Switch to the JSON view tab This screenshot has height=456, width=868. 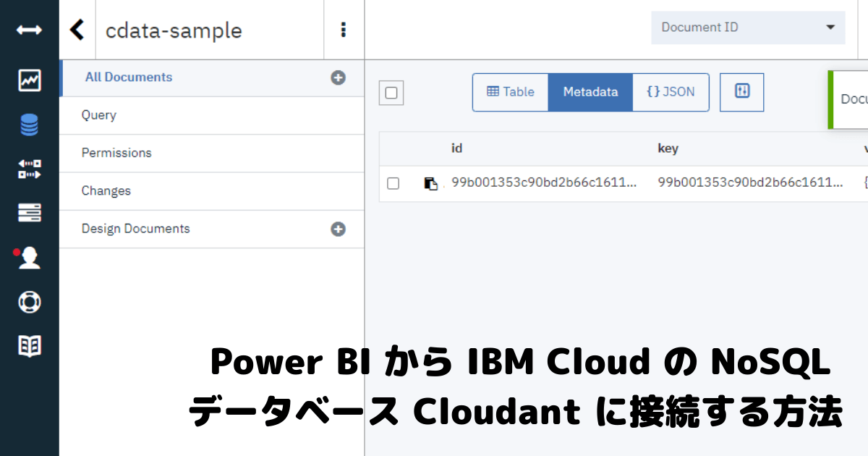pyautogui.click(x=671, y=92)
